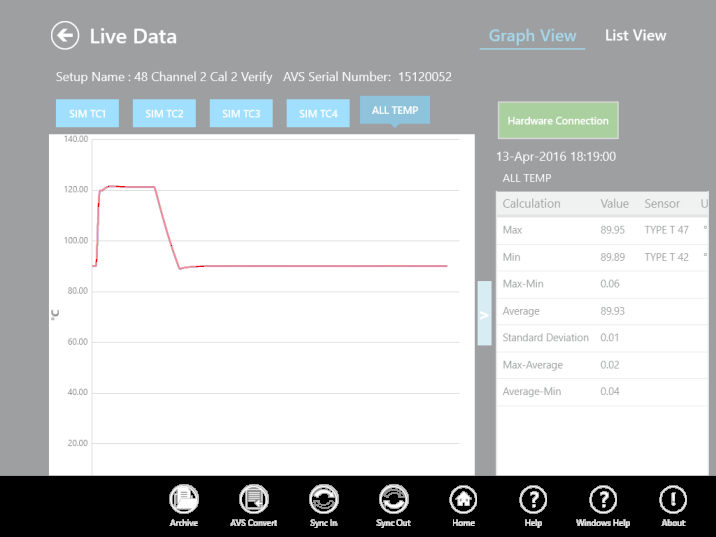Select the ALL TEMP group tab

[x=395, y=110]
